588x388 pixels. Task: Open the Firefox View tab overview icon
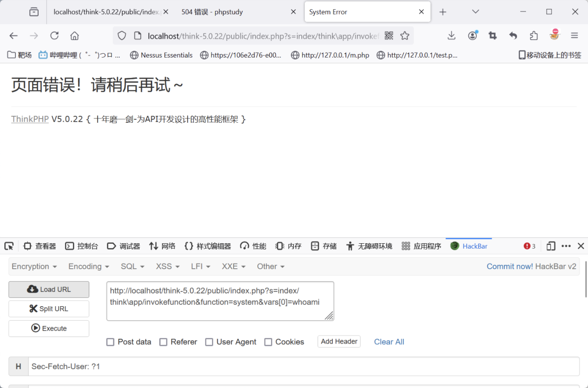[x=34, y=12]
